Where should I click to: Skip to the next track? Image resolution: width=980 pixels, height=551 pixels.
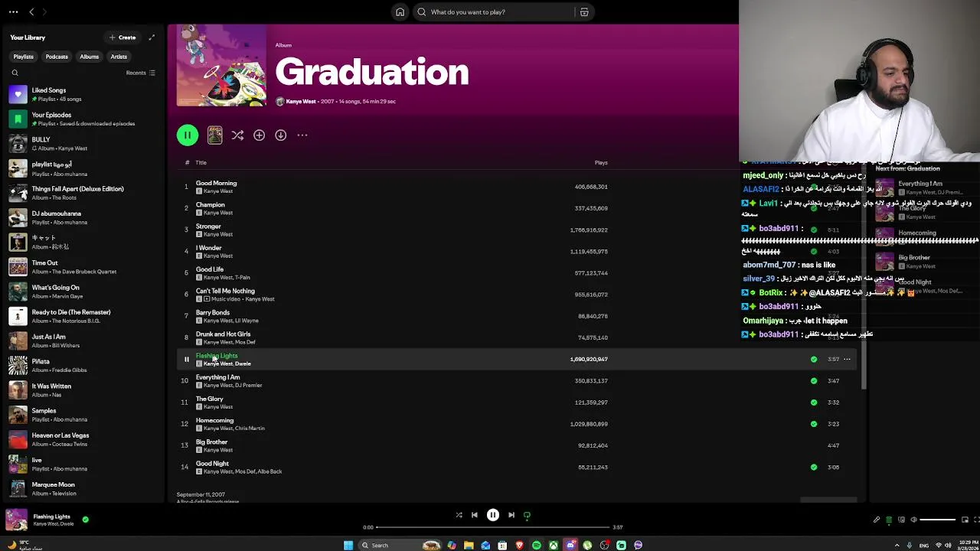point(511,515)
